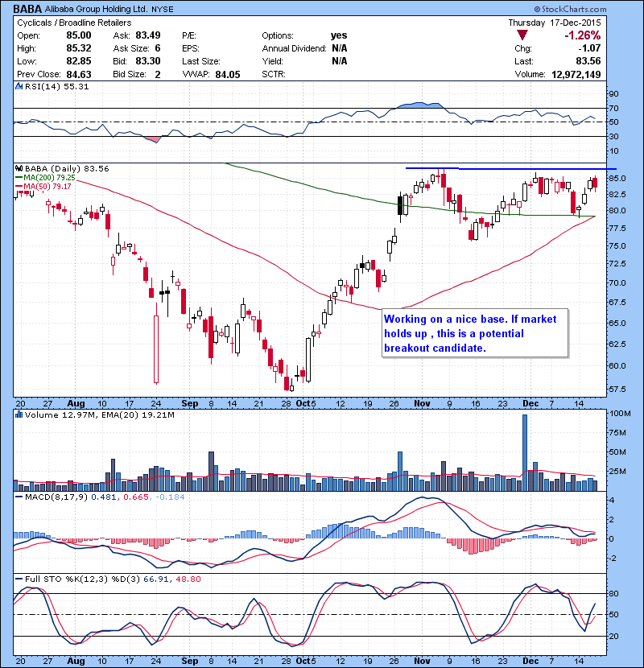Click the BABA ticker symbol in the header

tap(27, 9)
